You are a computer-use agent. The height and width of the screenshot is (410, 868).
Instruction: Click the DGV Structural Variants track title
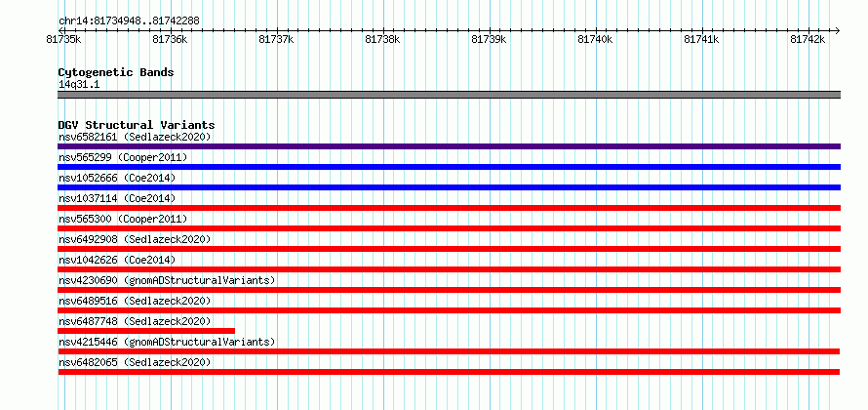point(137,125)
